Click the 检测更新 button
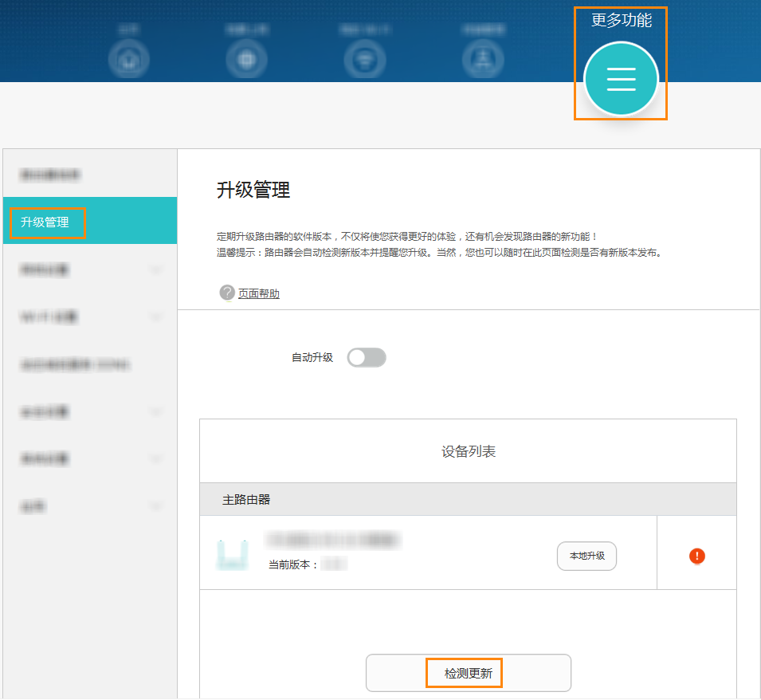 (468, 674)
